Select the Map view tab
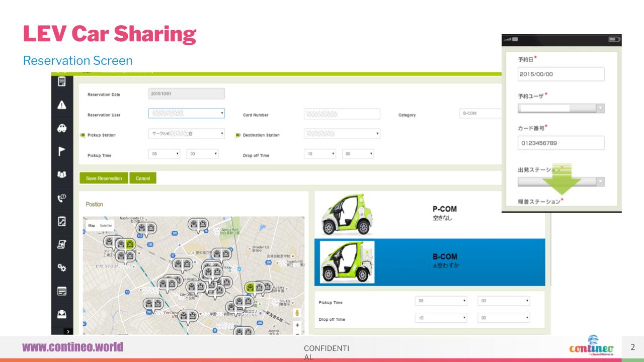The image size is (644, 362). [x=92, y=226]
